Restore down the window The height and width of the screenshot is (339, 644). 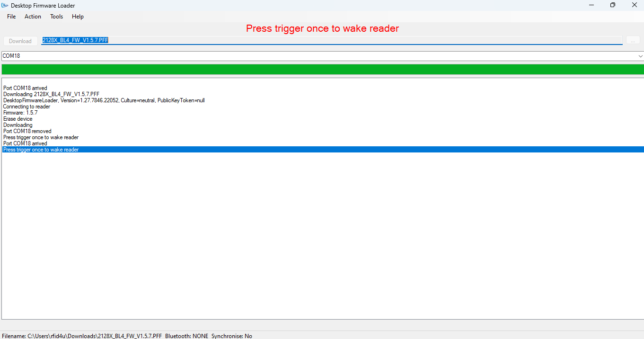pos(613,5)
